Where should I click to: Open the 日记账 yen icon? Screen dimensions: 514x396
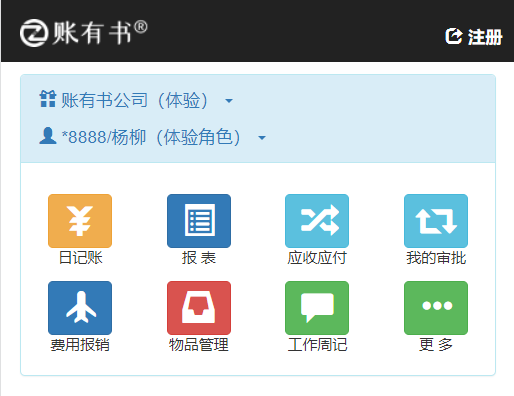click(x=80, y=221)
